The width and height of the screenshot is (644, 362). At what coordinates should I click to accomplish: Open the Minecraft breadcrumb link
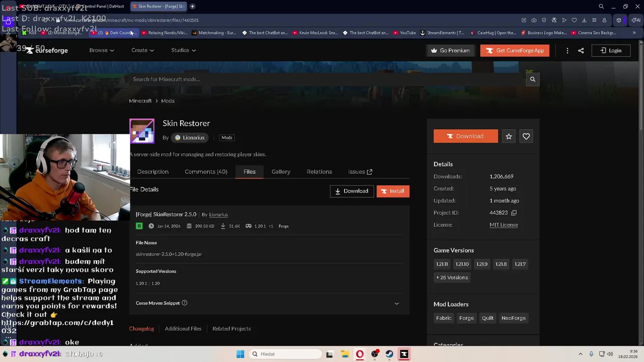[140, 101]
